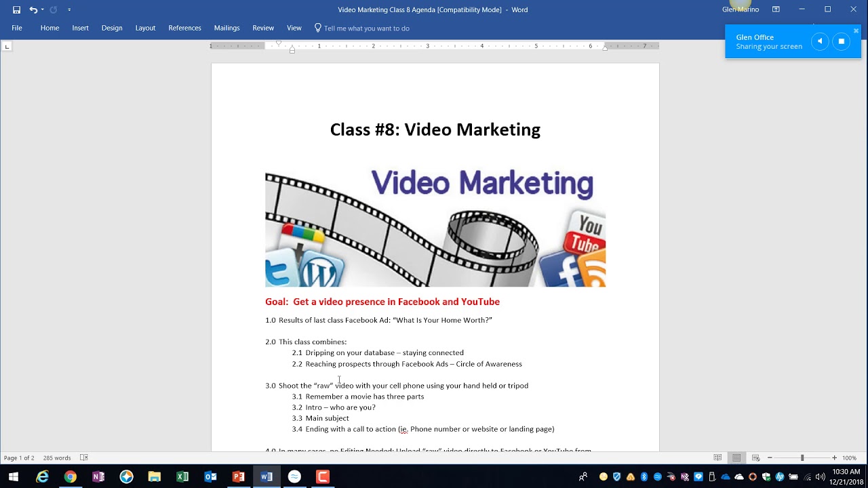Open the Layout ribbon tab
Screen dimensions: 868x488
145,28
